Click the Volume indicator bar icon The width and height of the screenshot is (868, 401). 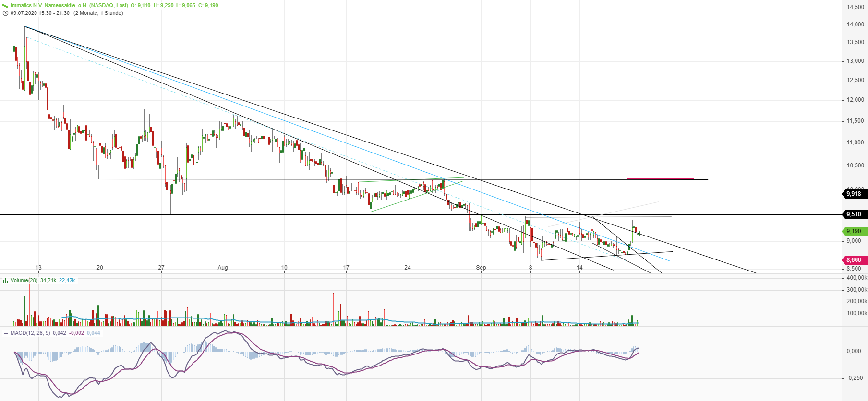coord(5,281)
